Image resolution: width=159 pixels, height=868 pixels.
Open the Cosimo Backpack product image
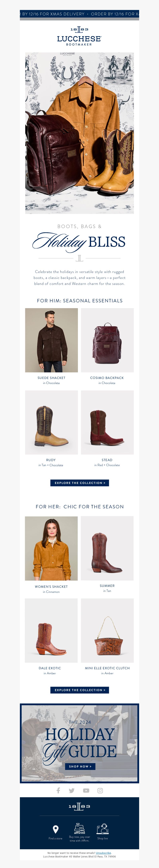point(107,340)
